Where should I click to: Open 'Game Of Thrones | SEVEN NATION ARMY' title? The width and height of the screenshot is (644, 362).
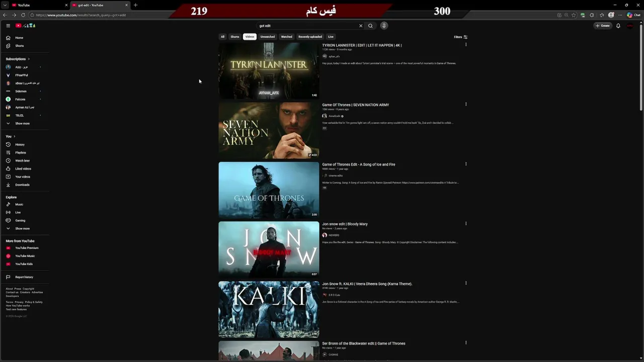(356, 105)
